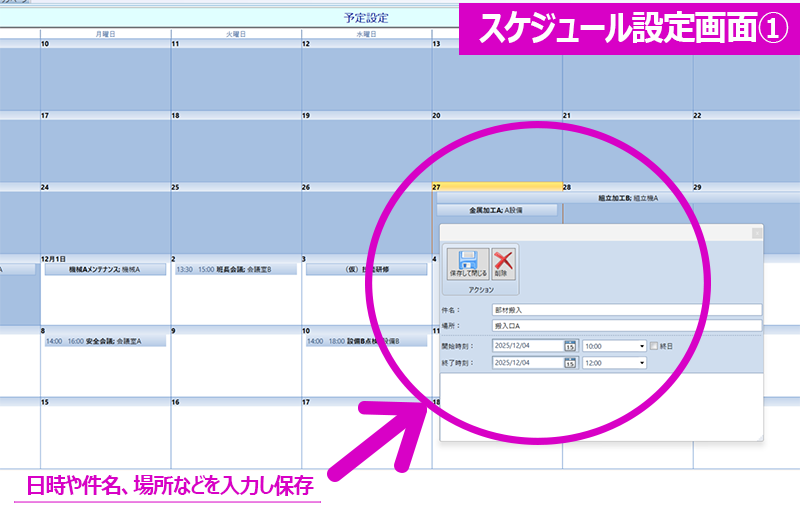800x515 pixels.
Task: Click the 場所 text field
Action: tap(627, 325)
